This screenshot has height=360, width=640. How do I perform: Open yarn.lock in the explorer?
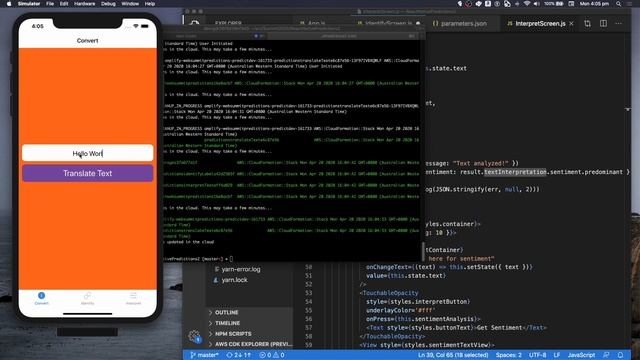pos(234,280)
